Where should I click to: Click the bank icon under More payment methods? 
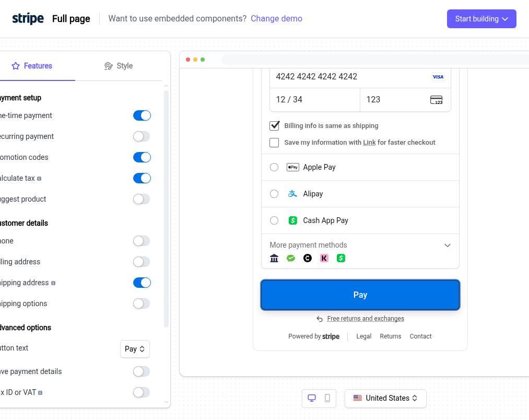(x=274, y=258)
